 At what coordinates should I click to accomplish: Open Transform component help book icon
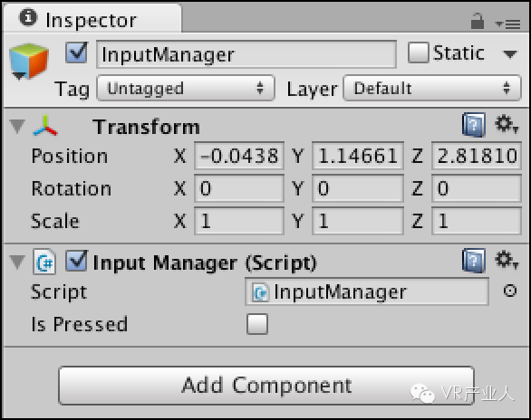474,125
